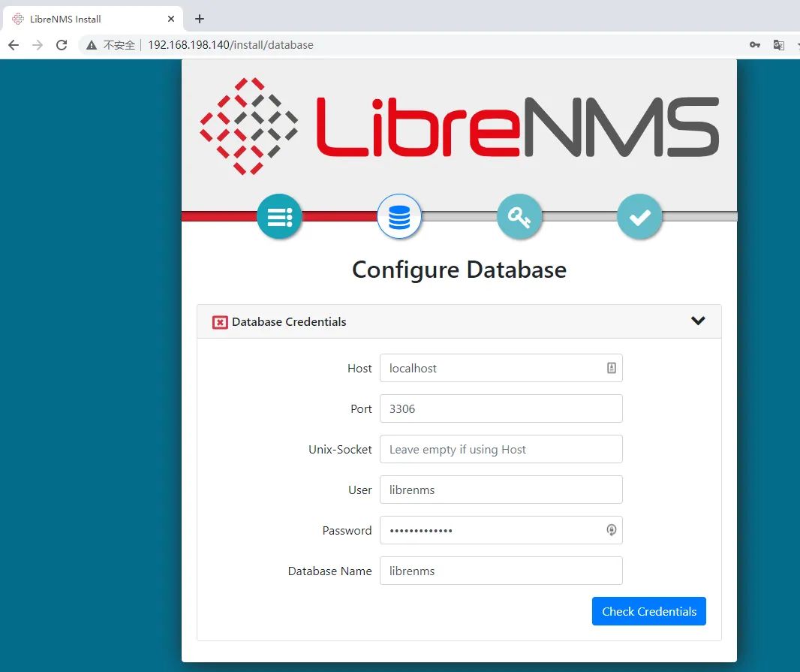Click the browser back navigation arrow
The image size is (800, 672).
point(14,45)
